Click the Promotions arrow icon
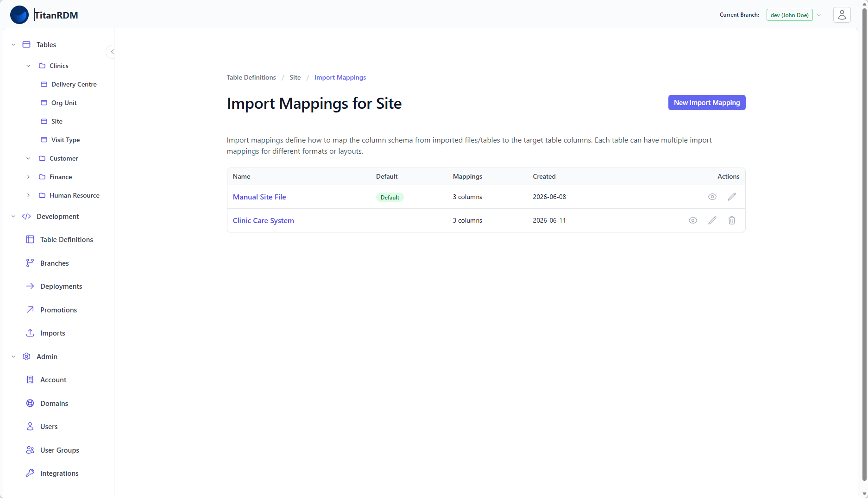The image size is (868, 498). pyautogui.click(x=30, y=310)
